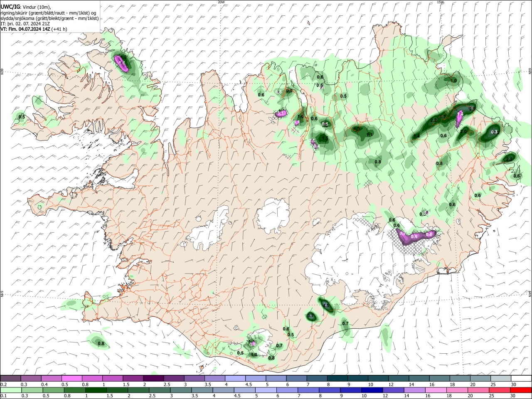Click the darkest purple 2 mm snow swatch
Image resolution: width=532 pixels, height=399 pixels.
coord(153,379)
